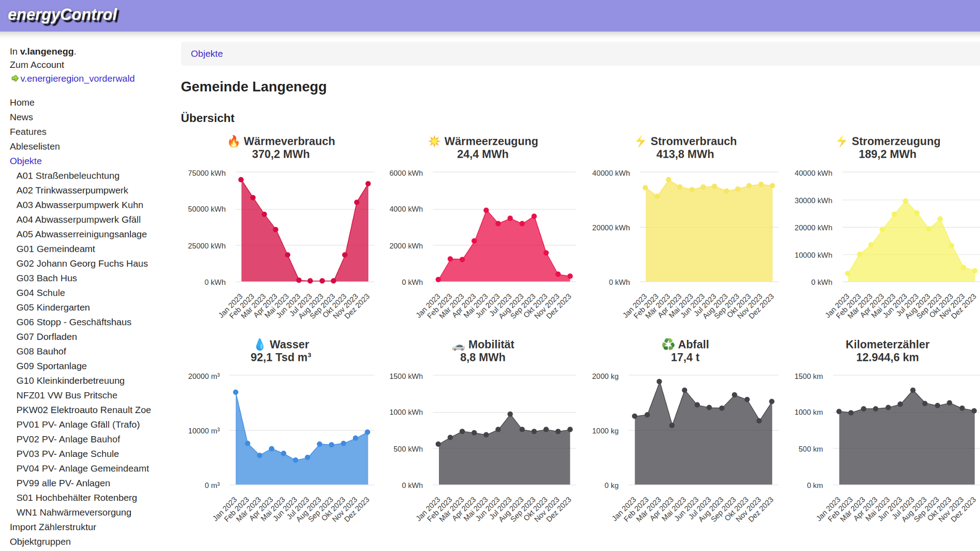Viewport: 980px width, 551px height.
Task: Open PV99 alle PV- Anlagen
Action: pos(63,483)
